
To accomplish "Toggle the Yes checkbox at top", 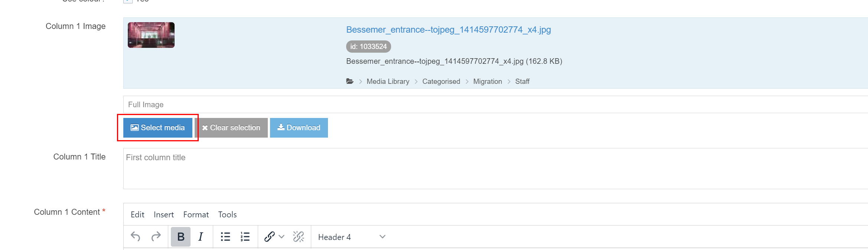I will 128,1.
